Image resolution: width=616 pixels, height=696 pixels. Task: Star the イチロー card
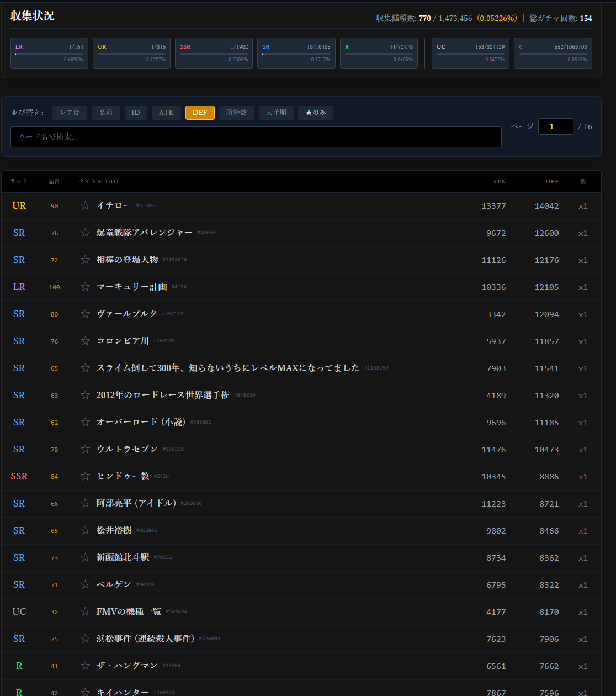[85, 205]
